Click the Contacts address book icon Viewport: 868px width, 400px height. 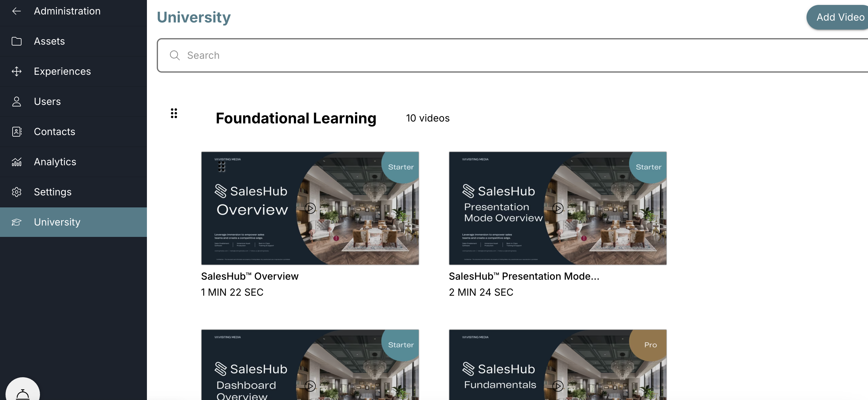pos(17,131)
